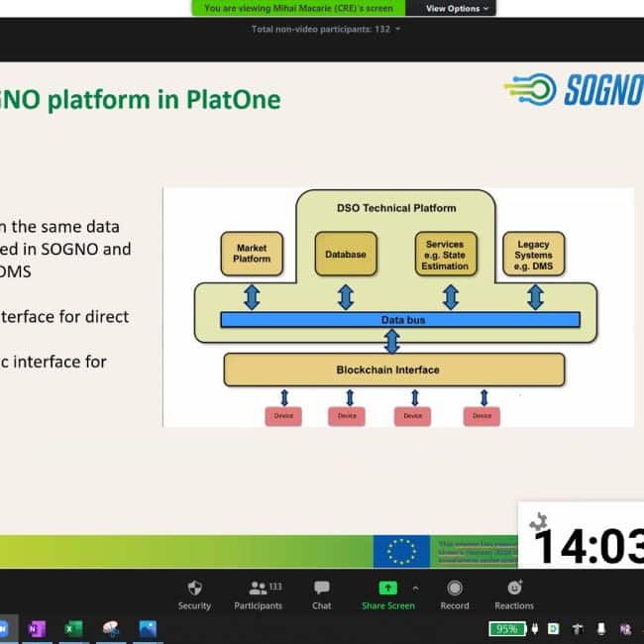Click the gear icon above the timer

click(x=538, y=521)
